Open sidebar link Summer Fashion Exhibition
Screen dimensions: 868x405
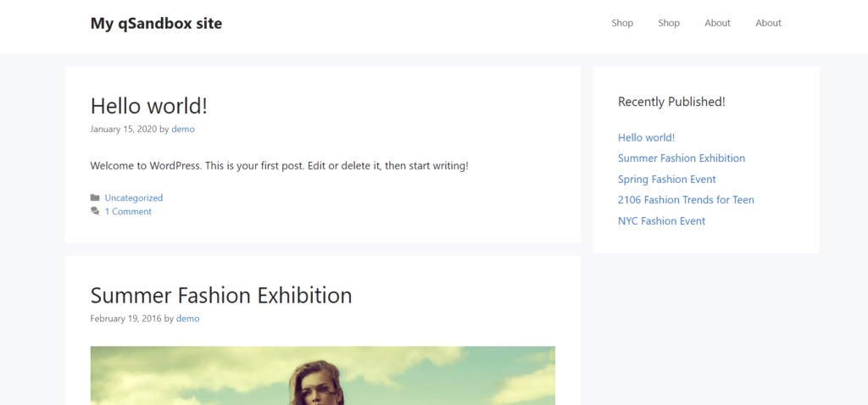click(x=682, y=158)
